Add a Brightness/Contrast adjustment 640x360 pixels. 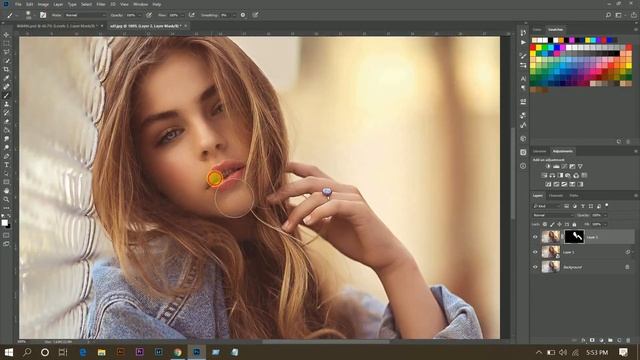(x=548, y=166)
